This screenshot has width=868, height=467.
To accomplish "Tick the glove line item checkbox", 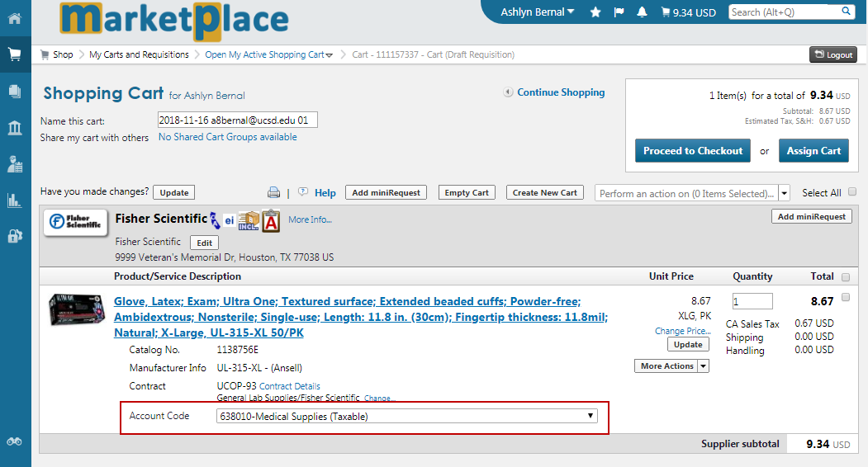I will pyautogui.click(x=846, y=297).
